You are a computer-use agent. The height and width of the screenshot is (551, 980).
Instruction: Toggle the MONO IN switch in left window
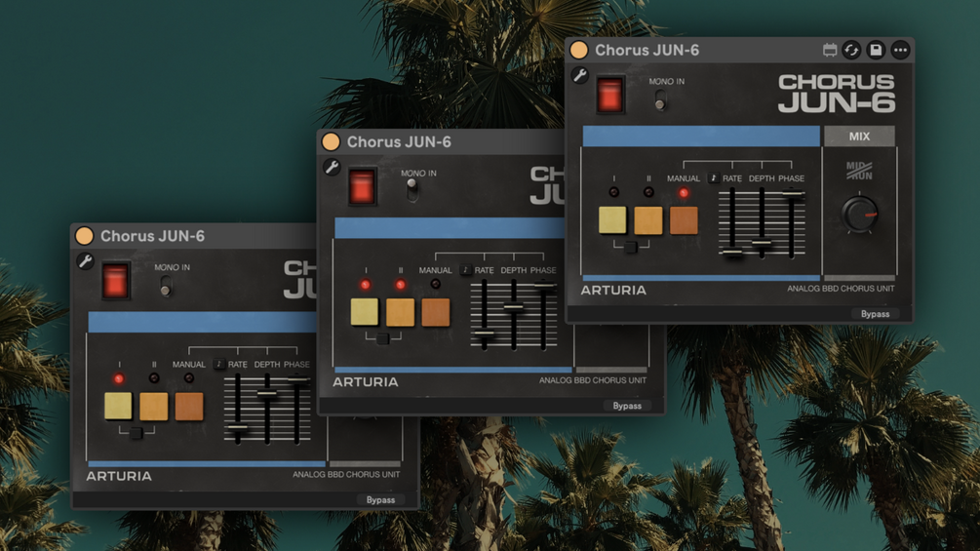[x=166, y=287]
